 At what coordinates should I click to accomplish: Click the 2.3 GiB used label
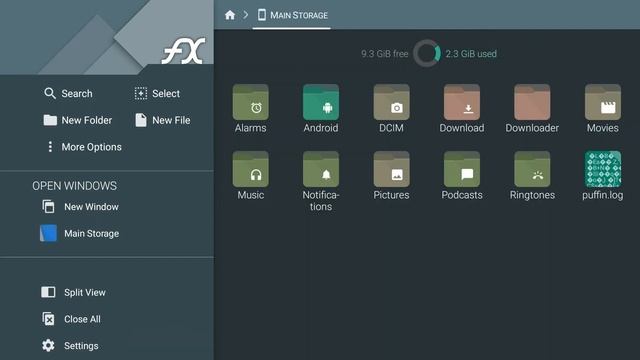click(471, 54)
